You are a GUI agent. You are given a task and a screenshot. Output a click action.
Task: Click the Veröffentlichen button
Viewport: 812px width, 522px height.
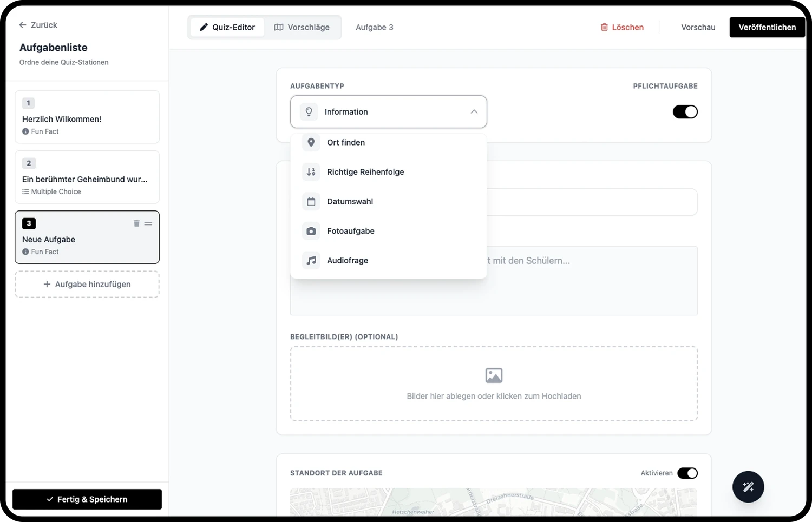(767, 27)
